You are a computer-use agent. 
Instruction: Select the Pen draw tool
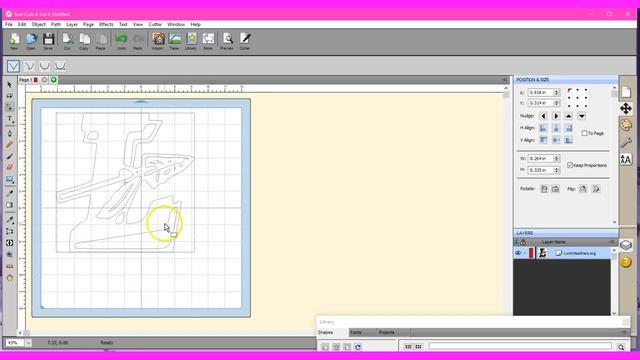click(x=9, y=133)
